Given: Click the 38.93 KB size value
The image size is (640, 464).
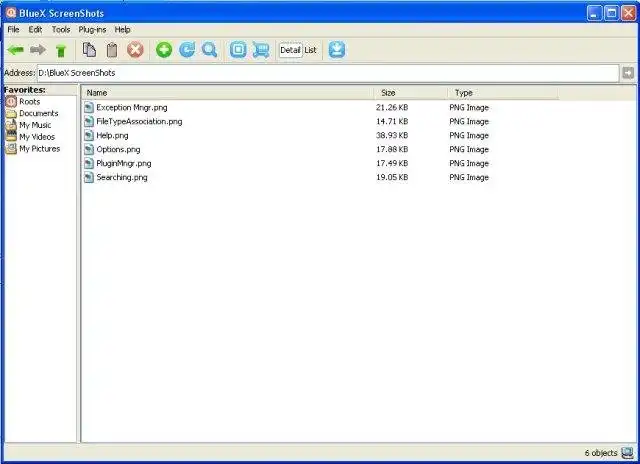Looking at the screenshot, I should click(x=392, y=135).
